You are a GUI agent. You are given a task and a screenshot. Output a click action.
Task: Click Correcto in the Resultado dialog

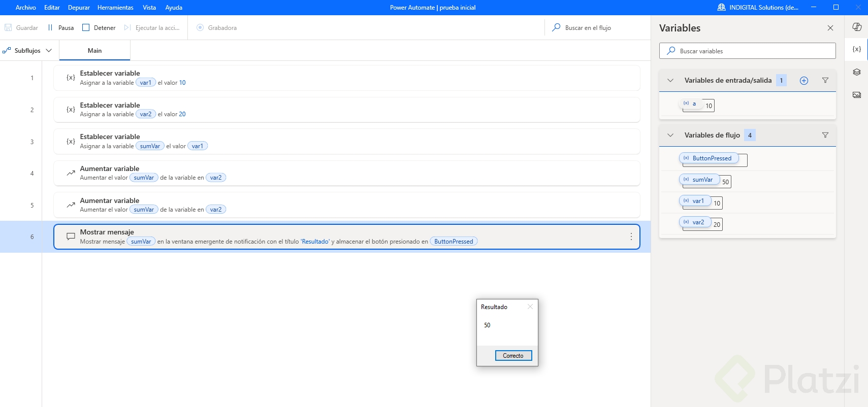coord(513,356)
